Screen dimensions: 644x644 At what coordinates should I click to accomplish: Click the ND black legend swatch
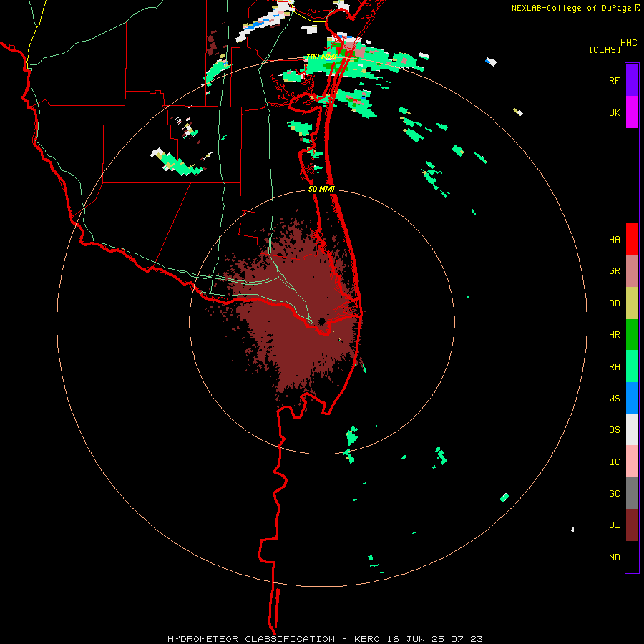(x=632, y=557)
